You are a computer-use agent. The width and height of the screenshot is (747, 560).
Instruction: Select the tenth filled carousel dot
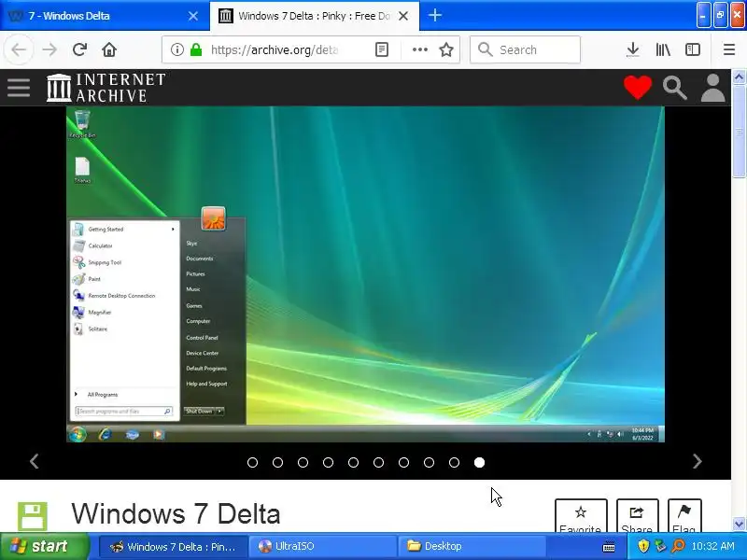tap(480, 462)
